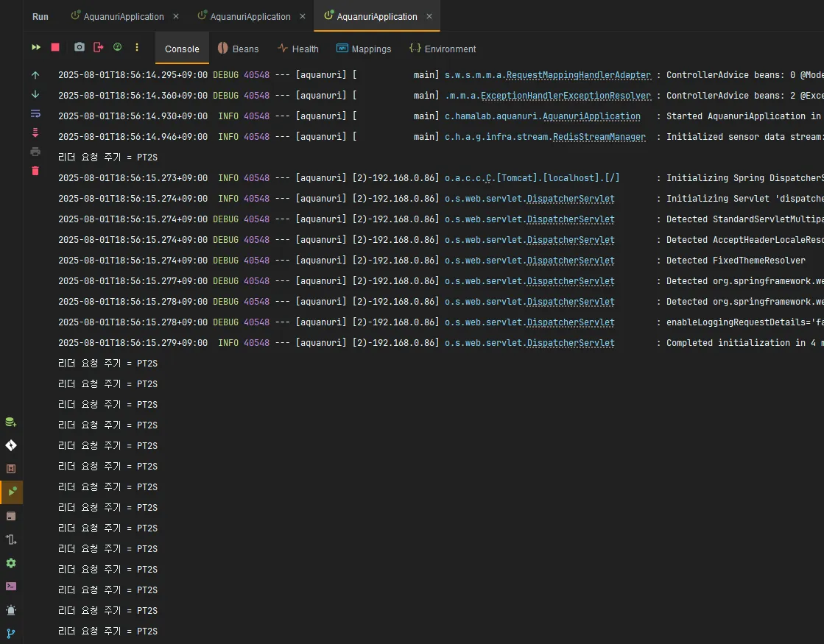Click timestamp 2025-08-01T18:56:14.930+09:00

[x=133, y=116]
